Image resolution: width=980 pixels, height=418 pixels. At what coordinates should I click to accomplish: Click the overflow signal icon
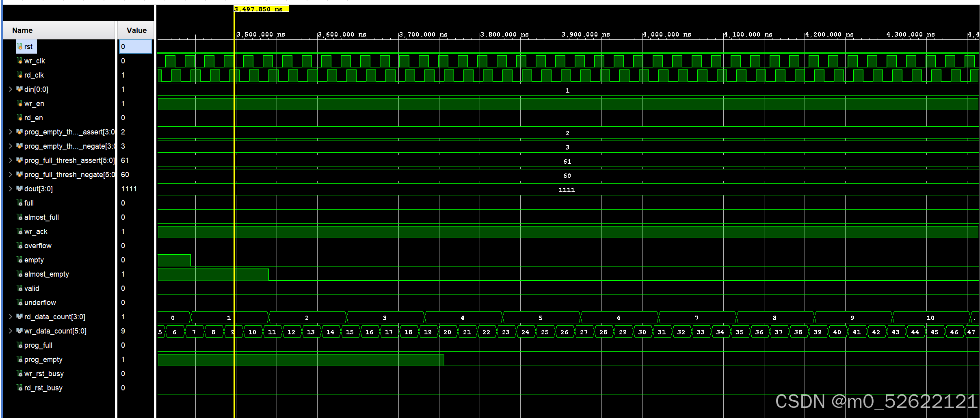click(19, 245)
